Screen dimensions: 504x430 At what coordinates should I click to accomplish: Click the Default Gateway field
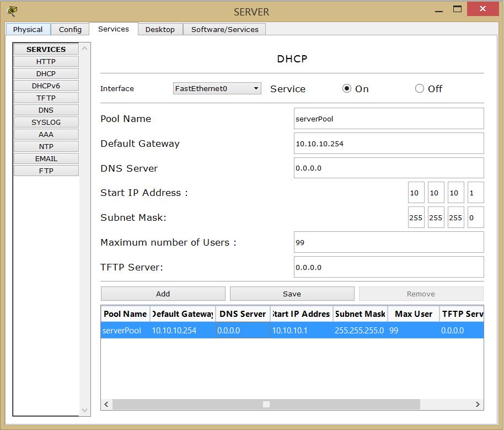[x=389, y=143]
